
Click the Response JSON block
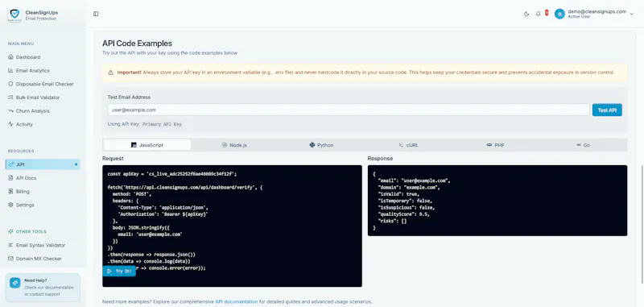(x=497, y=201)
